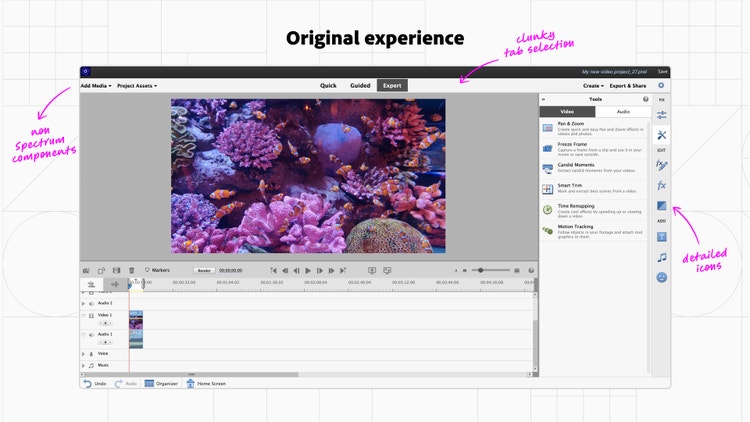This screenshot has height=422, width=750.
Task: Rewind the playback
Action: 285,270
